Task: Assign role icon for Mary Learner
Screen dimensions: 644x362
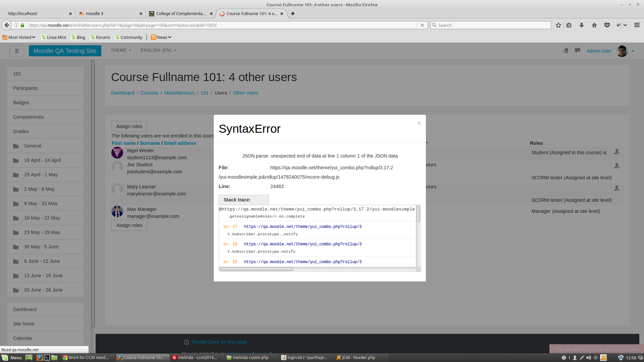Action: [x=616, y=188]
